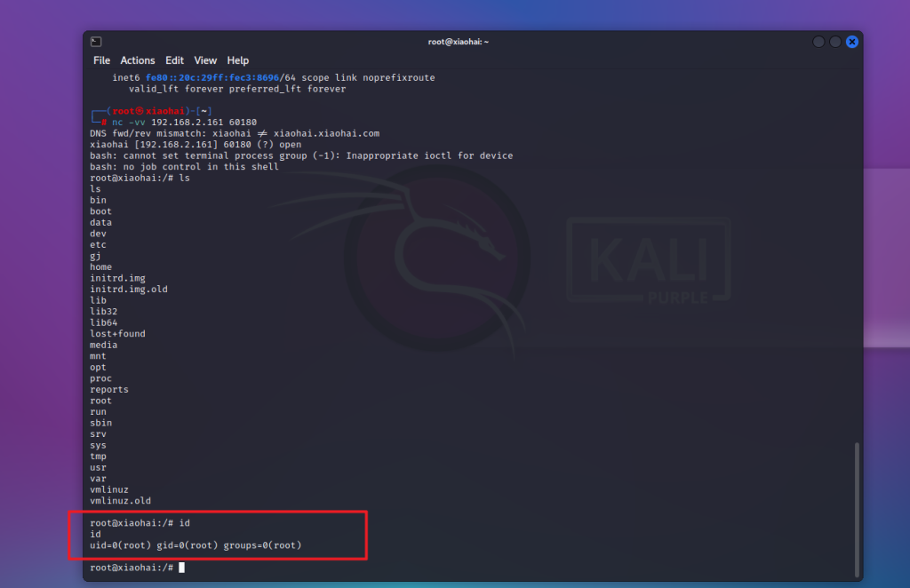
Task: Click the window title text root@xiaohai: ~
Action: pos(459,42)
